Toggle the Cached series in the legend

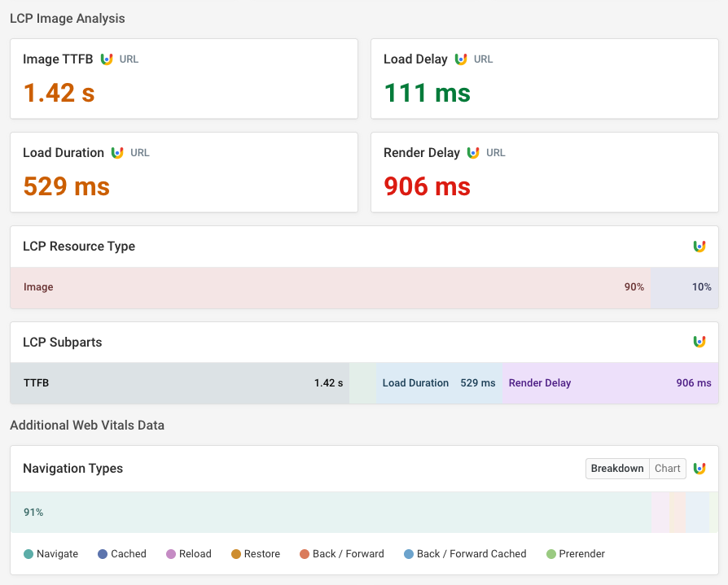point(121,553)
